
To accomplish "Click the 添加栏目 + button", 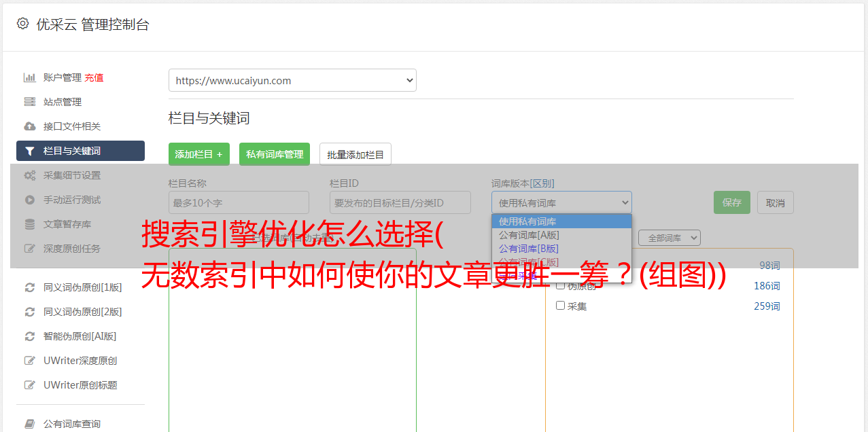I will pos(199,154).
